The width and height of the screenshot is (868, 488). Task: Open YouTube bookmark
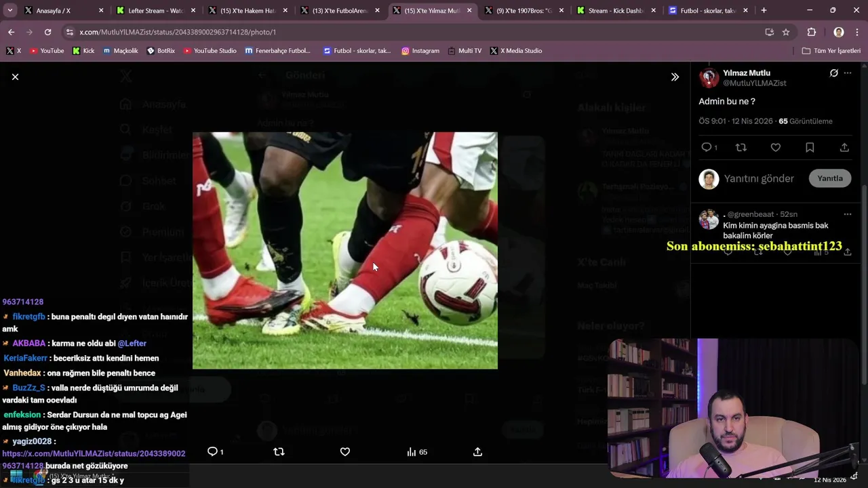click(47, 51)
